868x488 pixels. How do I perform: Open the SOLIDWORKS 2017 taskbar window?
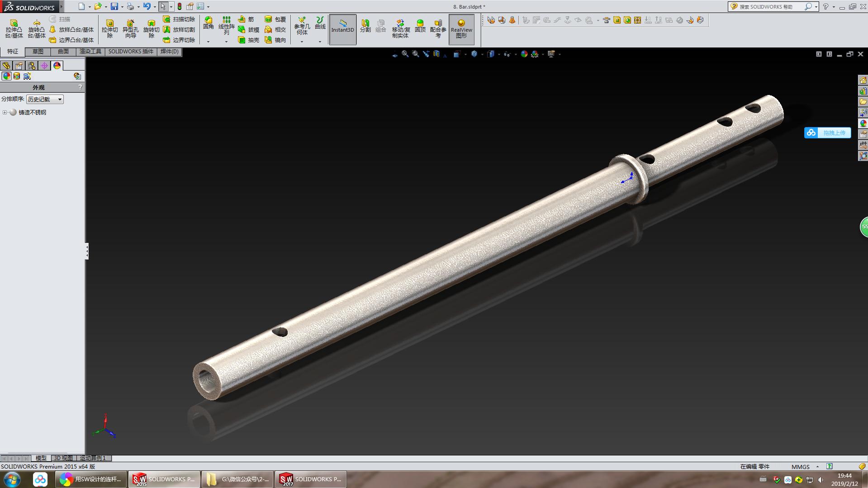point(310,479)
